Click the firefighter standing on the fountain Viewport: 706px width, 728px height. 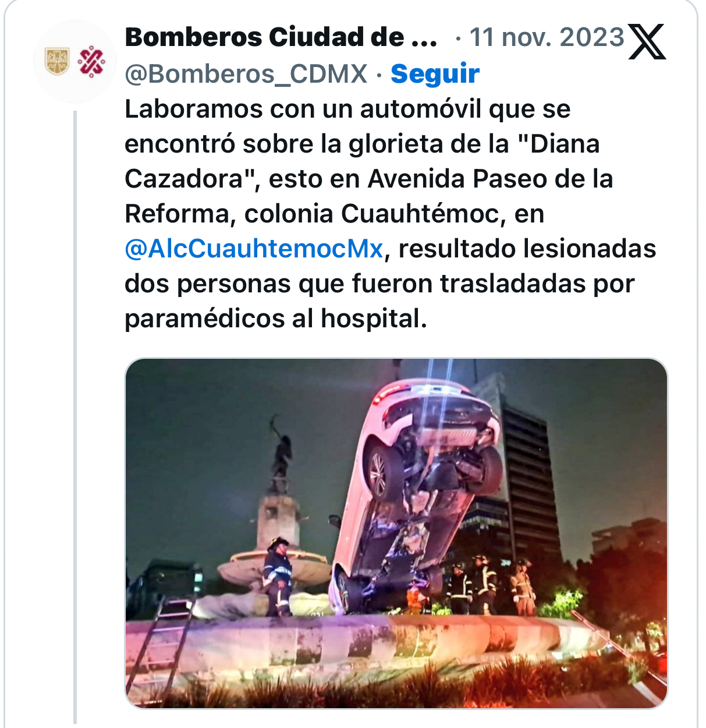click(x=277, y=577)
